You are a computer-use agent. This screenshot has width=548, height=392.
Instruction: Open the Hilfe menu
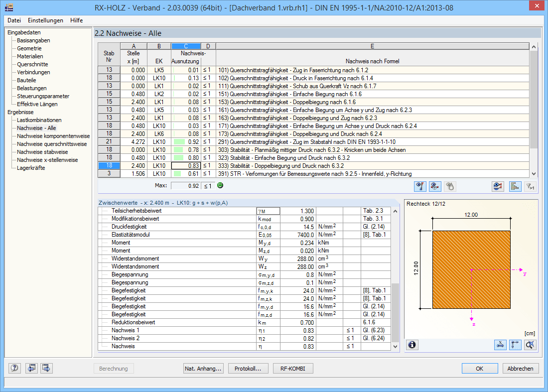(x=77, y=20)
